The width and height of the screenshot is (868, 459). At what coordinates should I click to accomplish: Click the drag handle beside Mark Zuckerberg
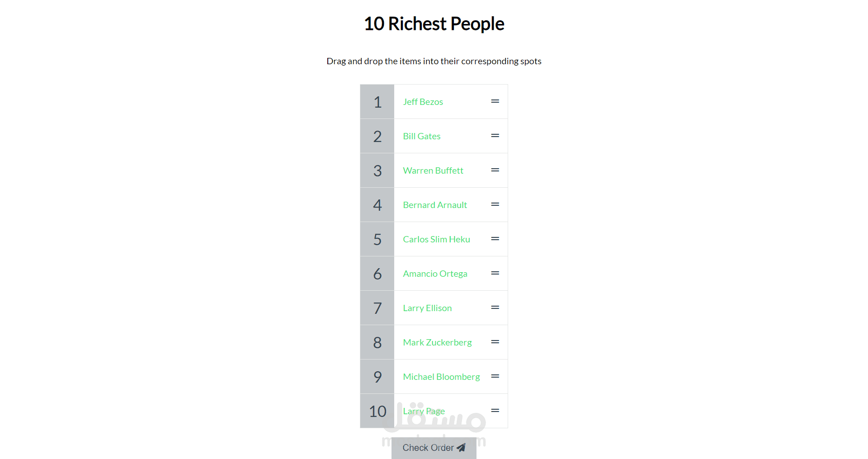[x=495, y=342]
